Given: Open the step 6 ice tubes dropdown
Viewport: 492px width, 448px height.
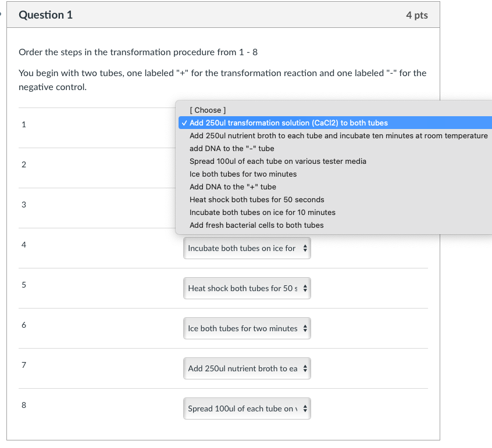Looking at the screenshot, I should tap(247, 328).
